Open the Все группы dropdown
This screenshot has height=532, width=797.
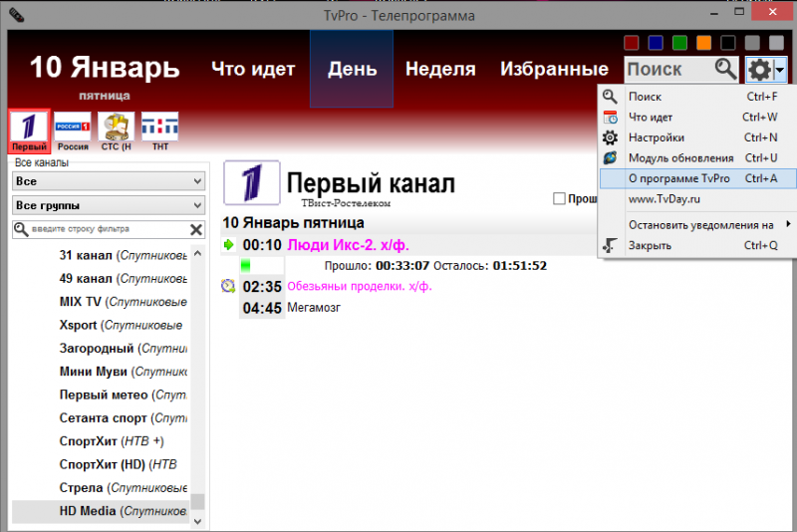109,205
